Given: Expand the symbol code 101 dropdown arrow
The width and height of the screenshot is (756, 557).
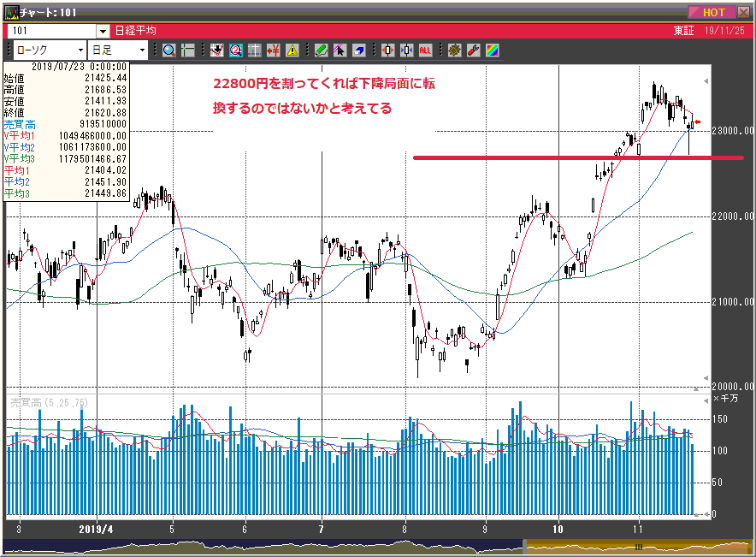Looking at the screenshot, I should pyautogui.click(x=103, y=31).
